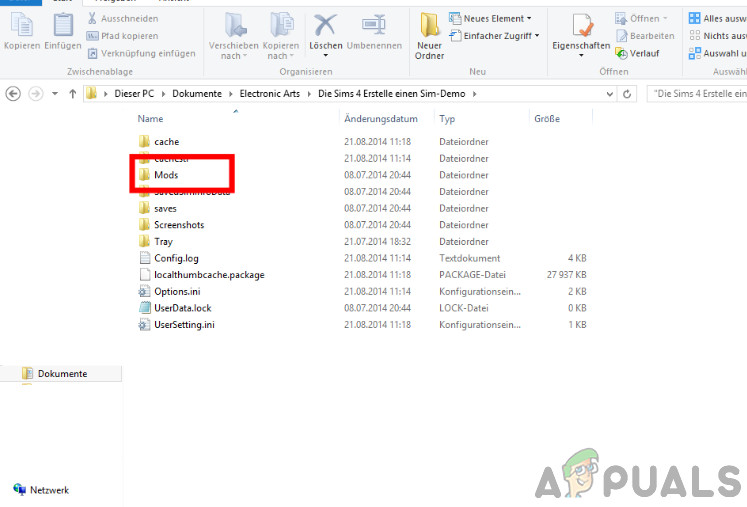This screenshot has width=747, height=507.
Task: Click Die Sims 4 Erstelle einen Sim-Demo breadcrumb
Action: coord(392,94)
